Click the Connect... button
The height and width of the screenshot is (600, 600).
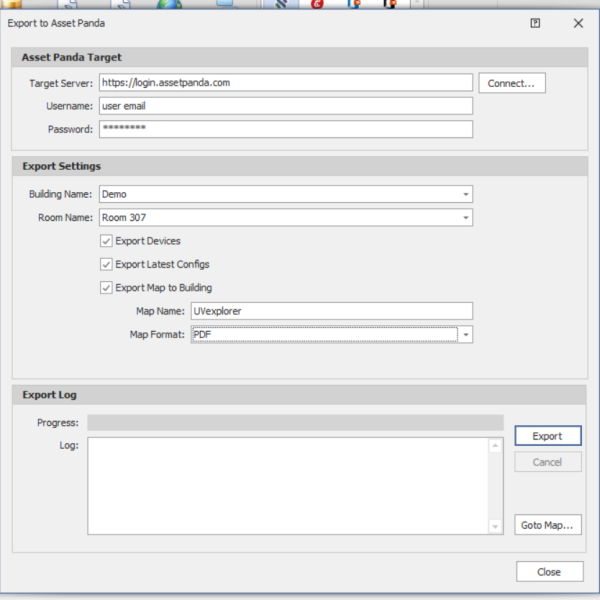(x=512, y=83)
